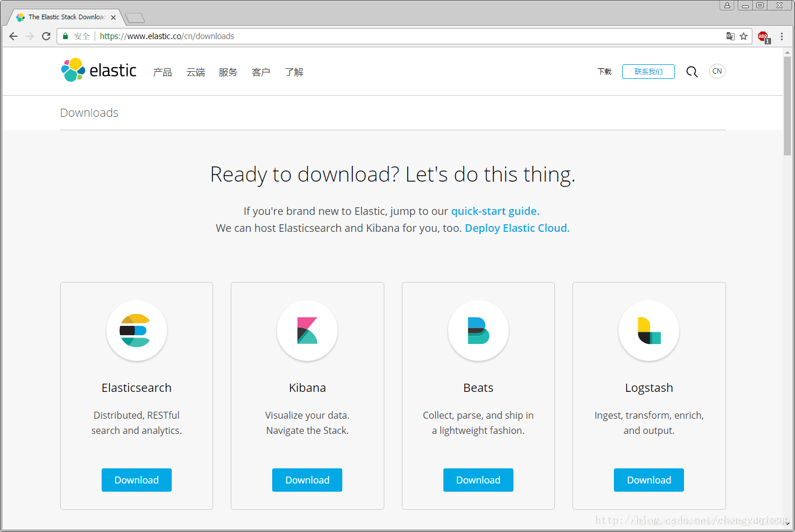Click the translate page icon

pyautogui.click(x=731, y=36)
